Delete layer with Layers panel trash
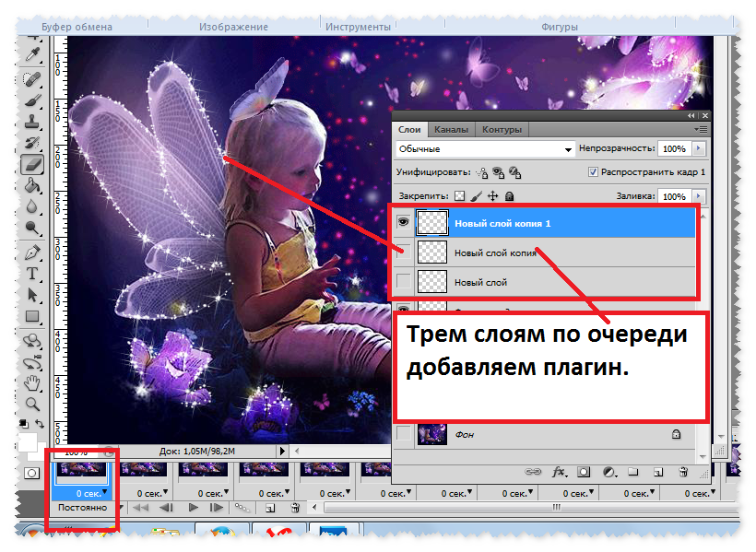 [683, 472]
